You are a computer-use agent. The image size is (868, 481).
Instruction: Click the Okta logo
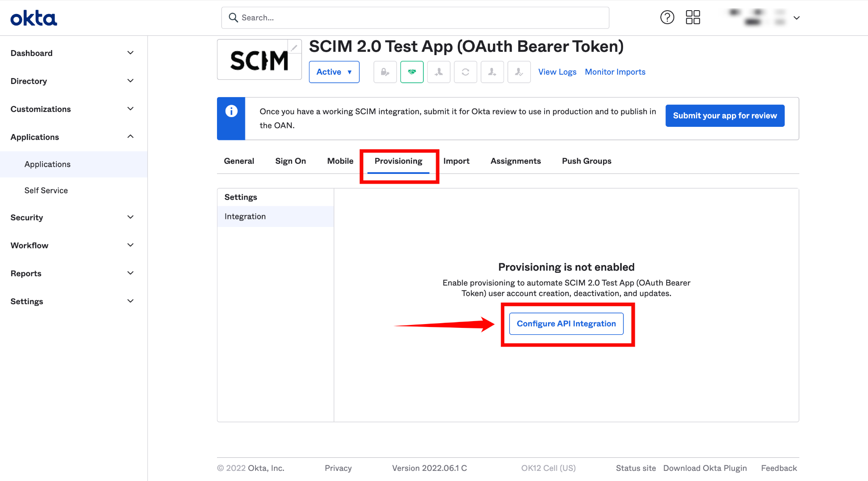(x=33, y=18)
